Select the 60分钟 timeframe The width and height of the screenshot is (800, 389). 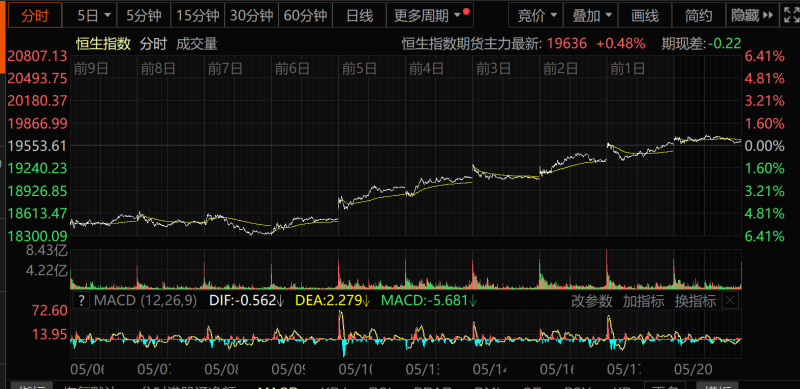306,16
